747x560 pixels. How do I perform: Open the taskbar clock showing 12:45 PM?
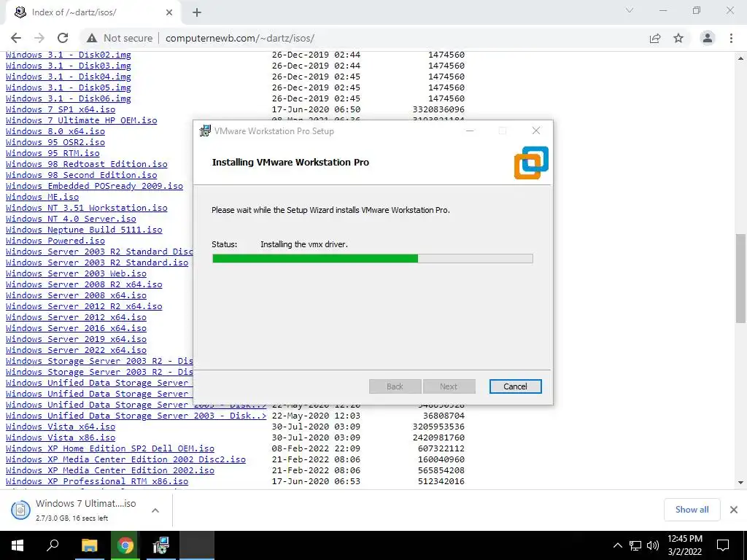684,545
